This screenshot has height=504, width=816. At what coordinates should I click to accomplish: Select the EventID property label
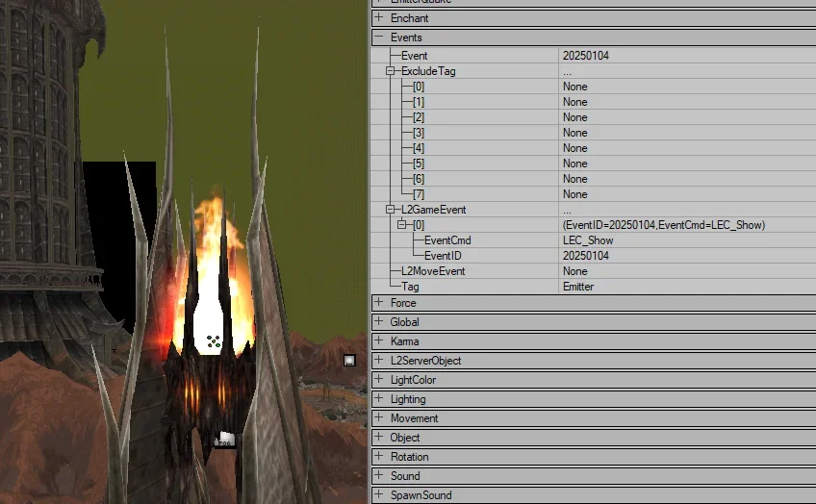pos(443,256)
